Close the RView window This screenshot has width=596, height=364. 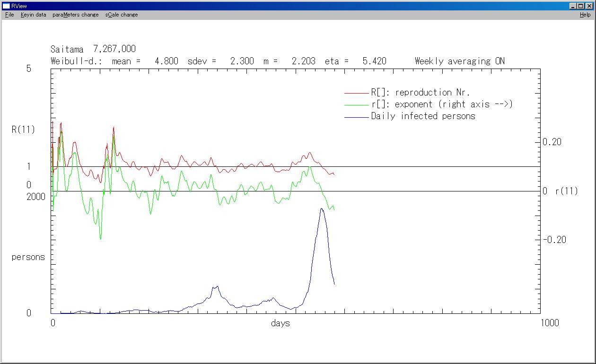[x=589, y=6]
